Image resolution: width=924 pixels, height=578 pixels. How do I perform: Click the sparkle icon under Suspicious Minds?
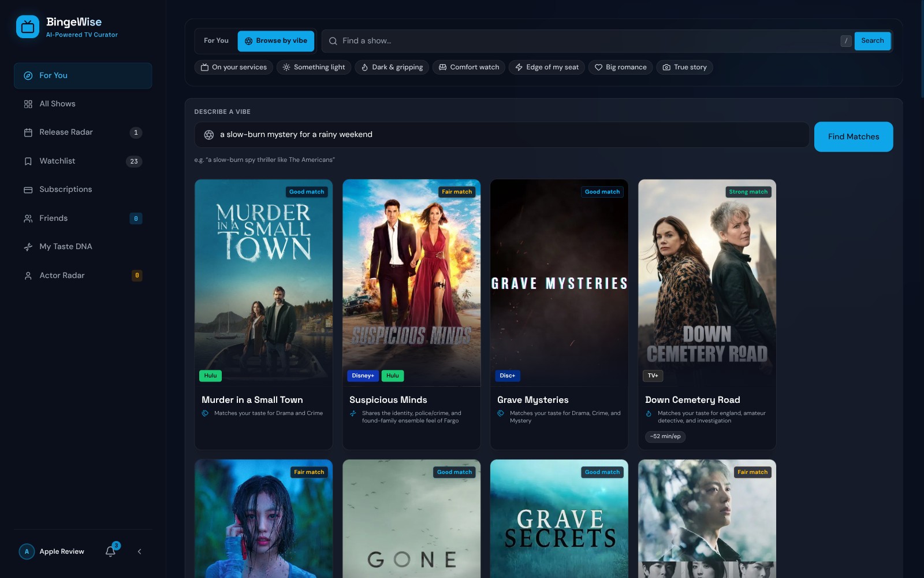(353, 413)
